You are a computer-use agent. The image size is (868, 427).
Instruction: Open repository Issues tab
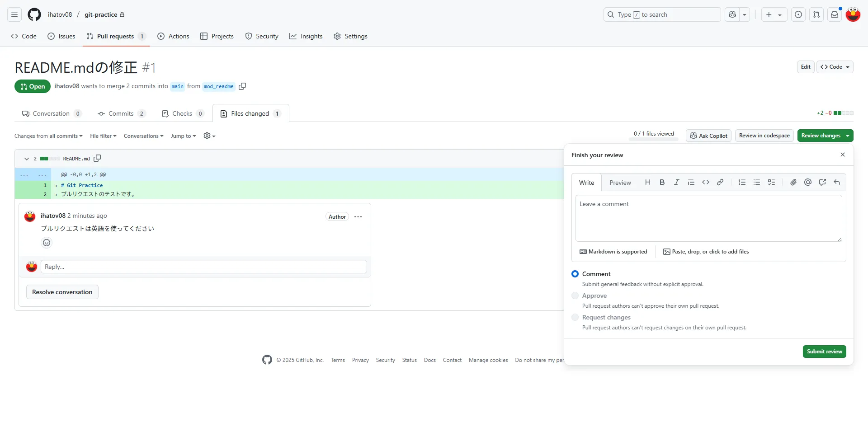pyautogui.click(x=61, y=36)
